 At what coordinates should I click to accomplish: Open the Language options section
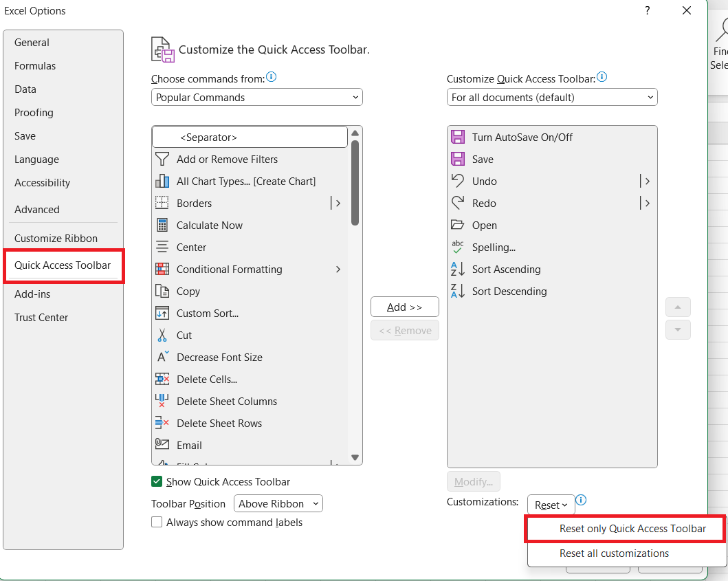coord(63,160)
